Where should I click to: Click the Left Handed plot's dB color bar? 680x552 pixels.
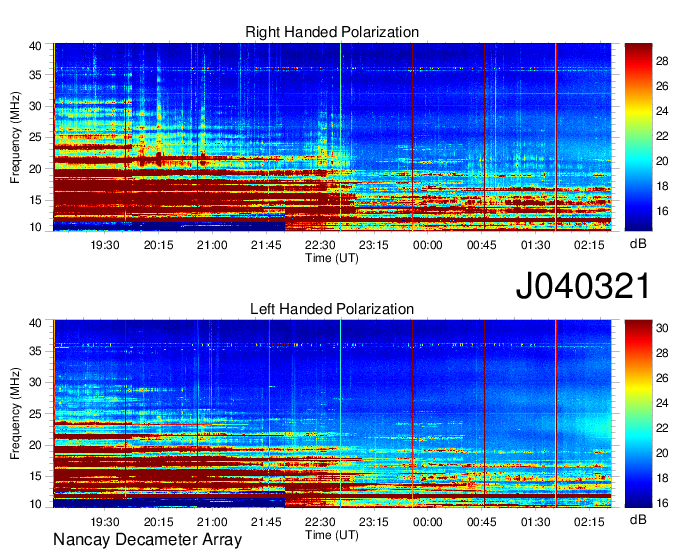coord(638,414)
